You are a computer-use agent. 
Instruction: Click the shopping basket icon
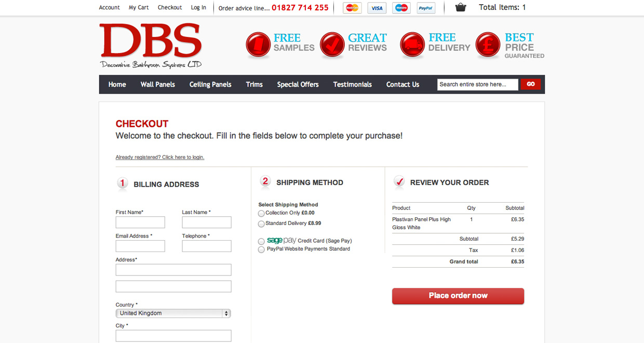point(460,7)
